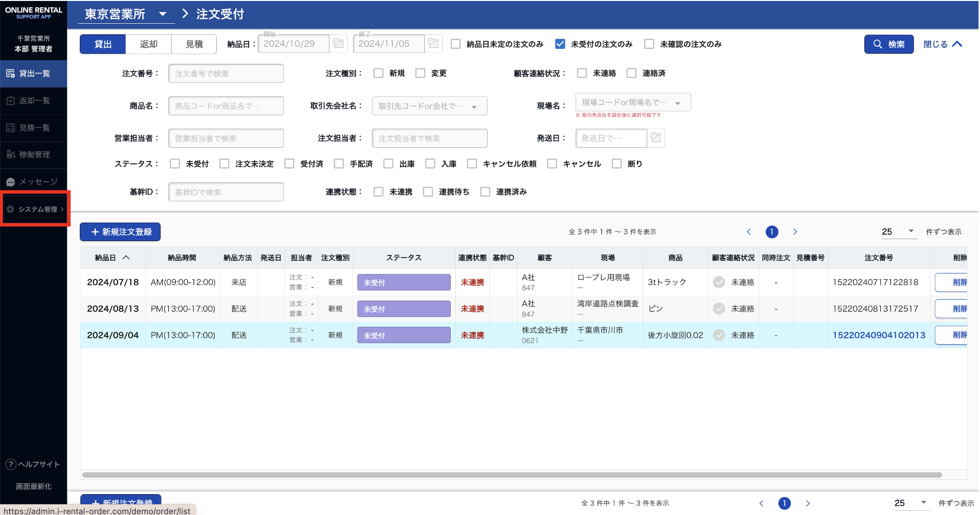Expand the 東京営業所 office dropdown
The height and width of the screenshot is (515, 980).
pyautogui.click(x=163, y=14)
